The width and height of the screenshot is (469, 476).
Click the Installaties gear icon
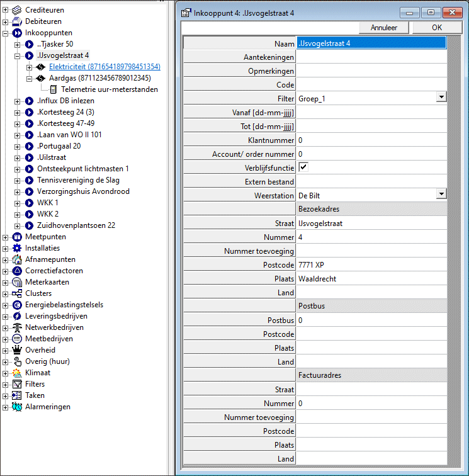click(17, 248)
